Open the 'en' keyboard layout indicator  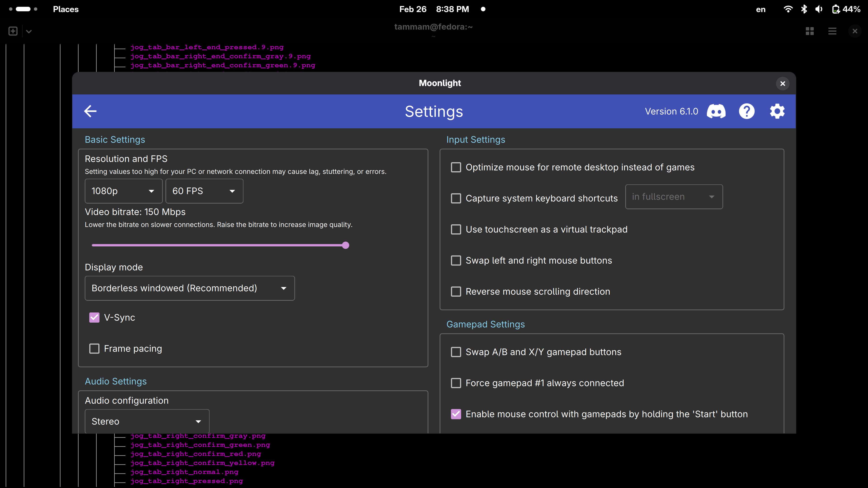[x=760, y=9]
